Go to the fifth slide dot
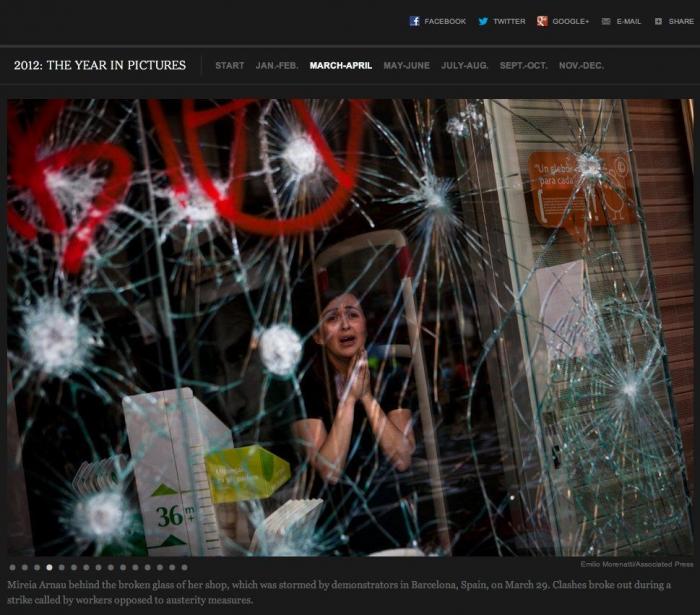The height and width of the screenshot is (615, 700). [x=62, y=567]
